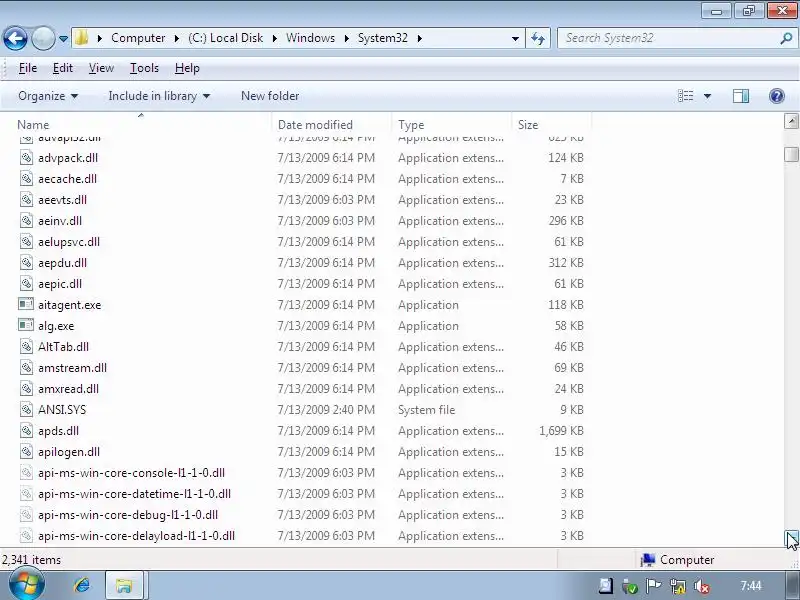The image size is (800, 600).
Task: Toggle the preview pane
Action: point(741,96)
